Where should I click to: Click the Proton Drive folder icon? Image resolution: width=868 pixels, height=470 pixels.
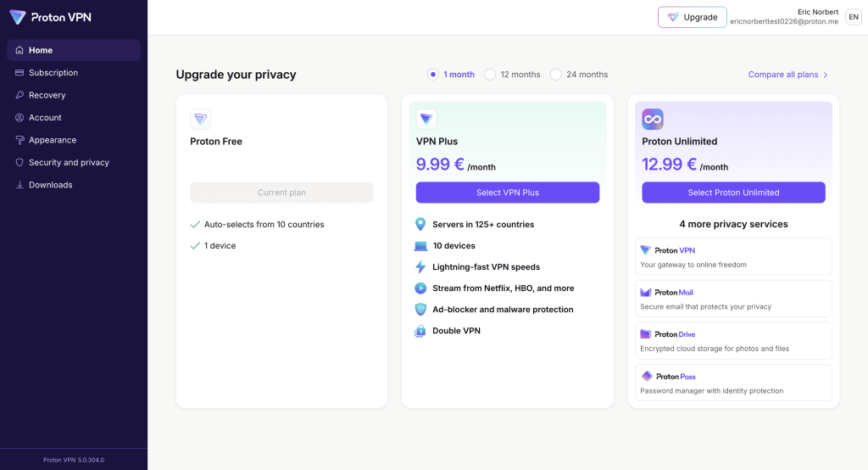[x=645, y=334]
